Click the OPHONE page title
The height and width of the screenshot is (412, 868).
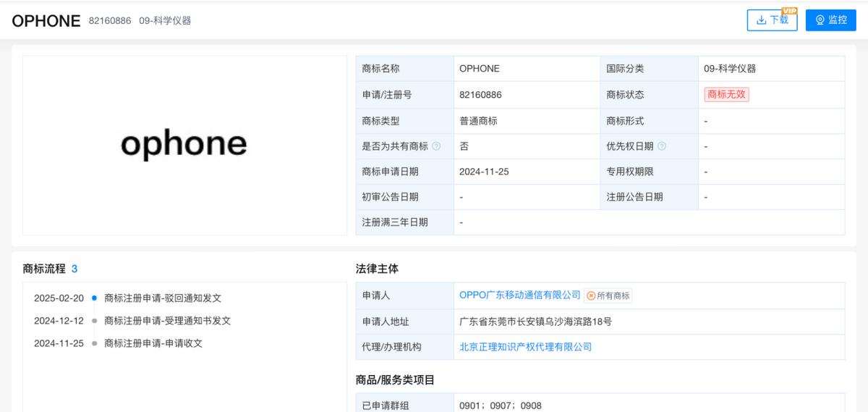tap(46, 21)
